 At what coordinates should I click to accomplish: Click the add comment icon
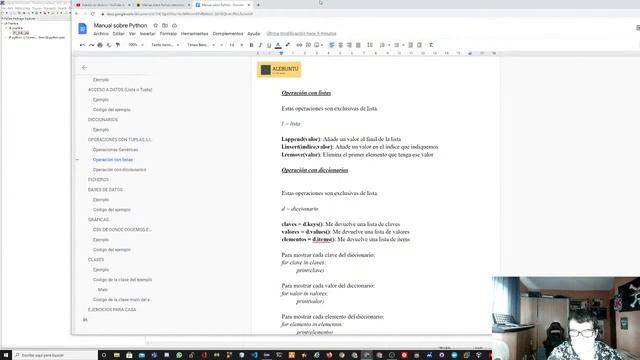click(308, 45)
